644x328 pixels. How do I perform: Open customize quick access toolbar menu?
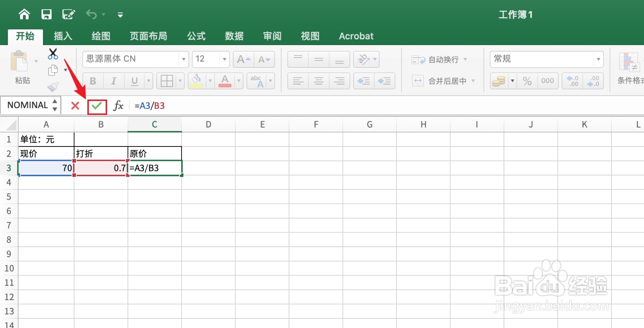coord(120,15)
